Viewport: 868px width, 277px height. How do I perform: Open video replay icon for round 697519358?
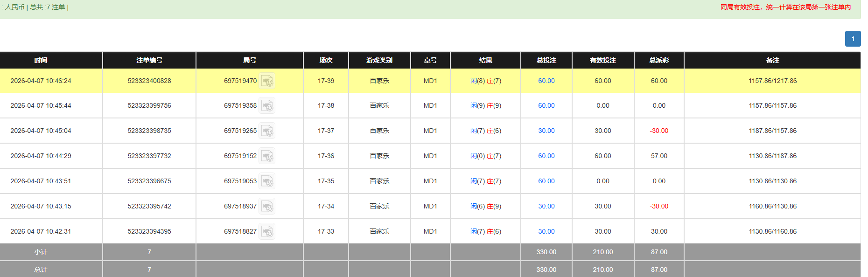tap(267, 106)
